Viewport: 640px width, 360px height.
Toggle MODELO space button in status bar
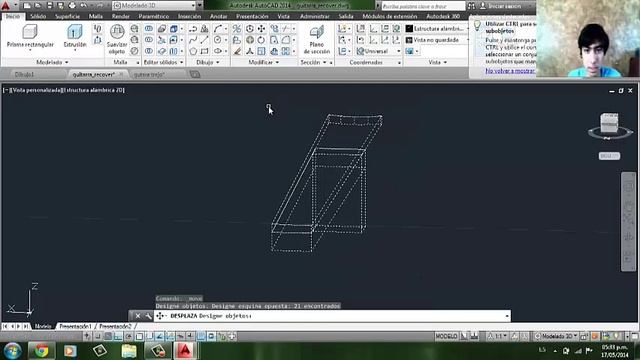[447, 336]
